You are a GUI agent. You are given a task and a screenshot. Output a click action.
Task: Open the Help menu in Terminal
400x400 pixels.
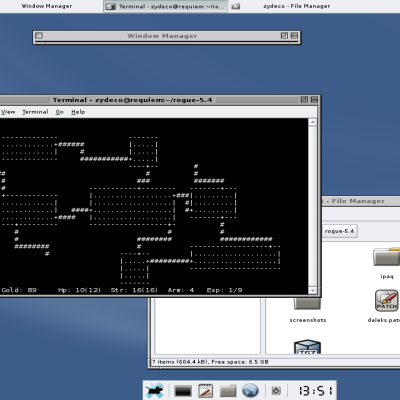[x=78, y=112]
